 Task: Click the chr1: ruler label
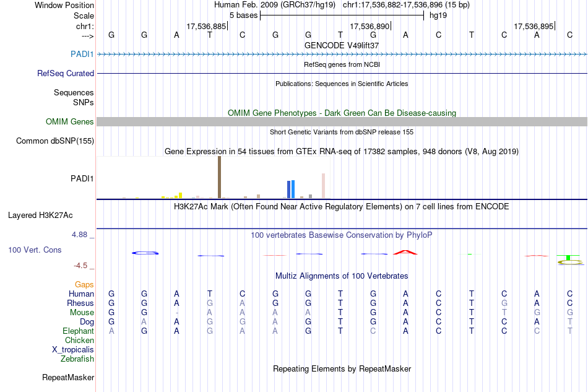tap(85, 26)
